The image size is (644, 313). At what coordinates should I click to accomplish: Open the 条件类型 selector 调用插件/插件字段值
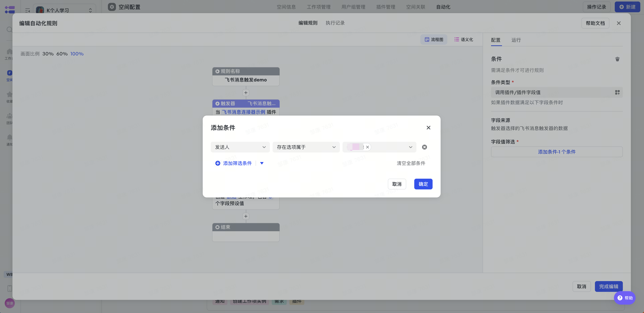(556, 92)
